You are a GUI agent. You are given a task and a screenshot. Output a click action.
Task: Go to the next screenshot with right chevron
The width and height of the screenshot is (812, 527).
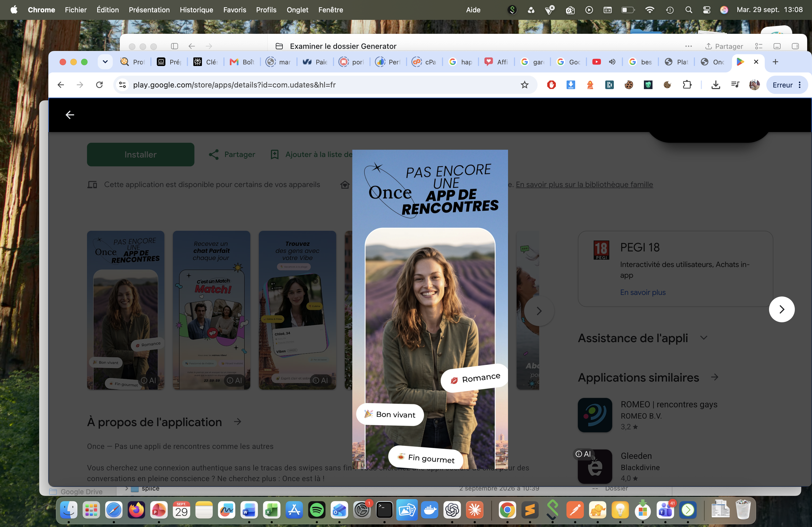tap(782, 309)
